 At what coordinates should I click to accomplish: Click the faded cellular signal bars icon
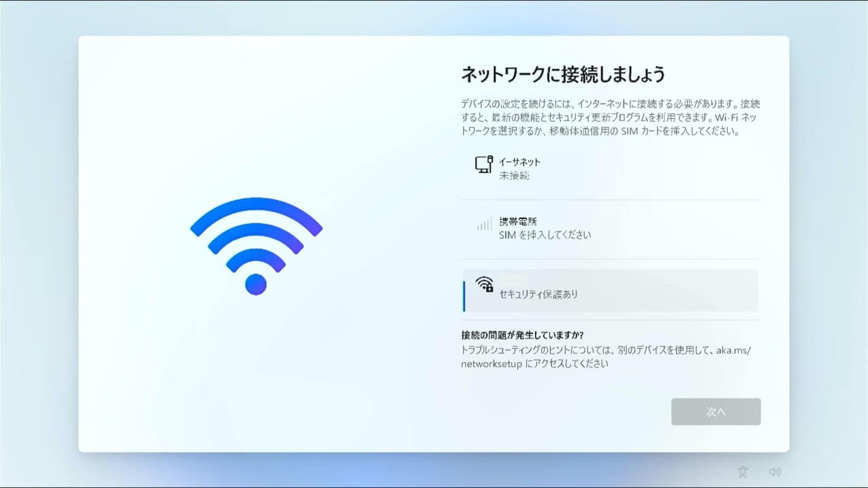(x=484, y=225)
